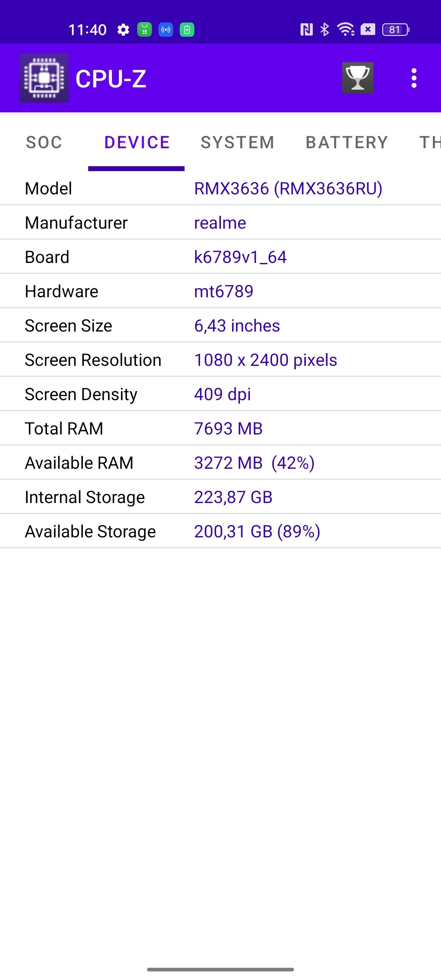
Task: Tap the Total RAM 7693 MB row
Action: 220,428
